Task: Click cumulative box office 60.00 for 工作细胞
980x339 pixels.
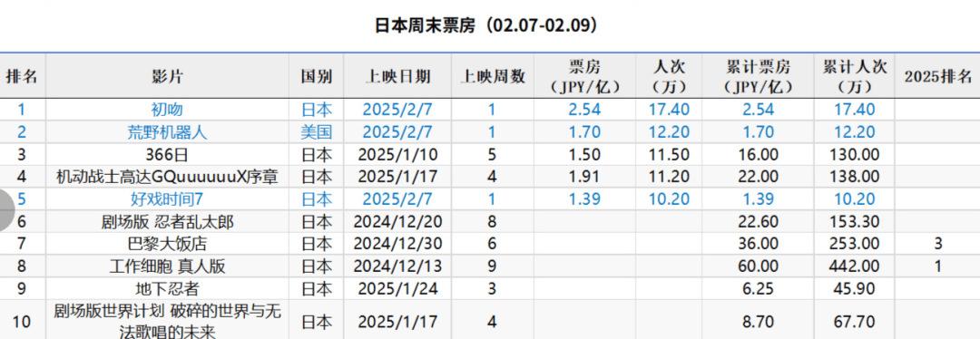Action: [759, 266]
